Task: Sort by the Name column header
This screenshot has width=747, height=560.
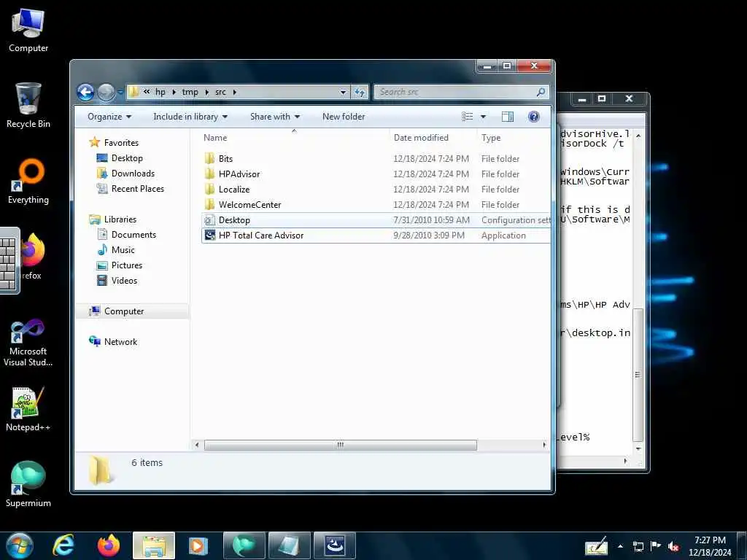Action: pos(215,138)
